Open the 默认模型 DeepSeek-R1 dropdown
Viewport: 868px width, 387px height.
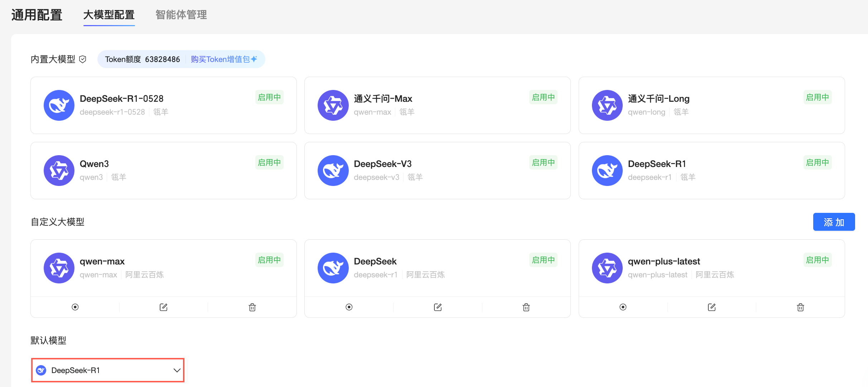click(107, 370)
